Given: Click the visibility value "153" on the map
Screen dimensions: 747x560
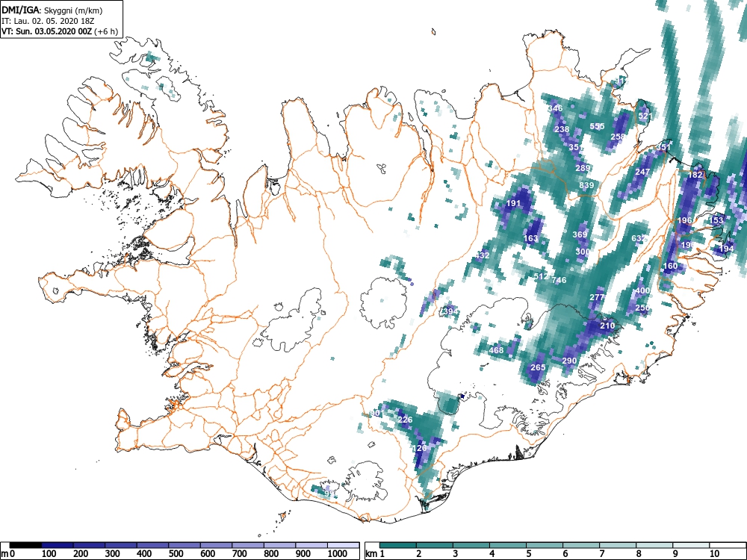Looking at the screenshot, I should point(716,220).
